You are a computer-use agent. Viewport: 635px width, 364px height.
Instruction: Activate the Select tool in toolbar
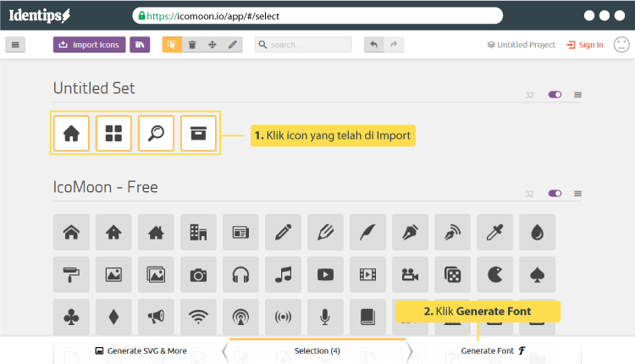pyautogui.click(x=172, y=45)
